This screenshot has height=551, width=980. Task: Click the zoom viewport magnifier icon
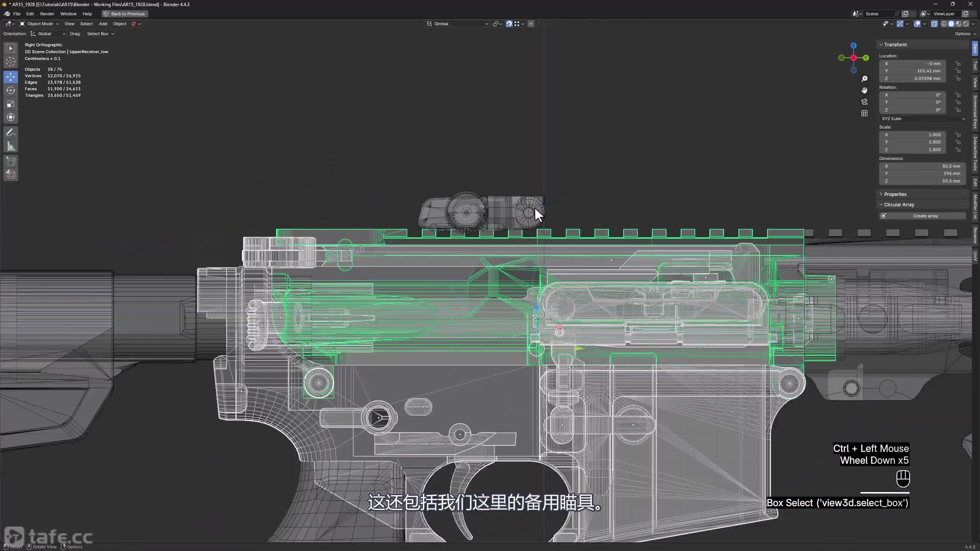click(864, 79)
